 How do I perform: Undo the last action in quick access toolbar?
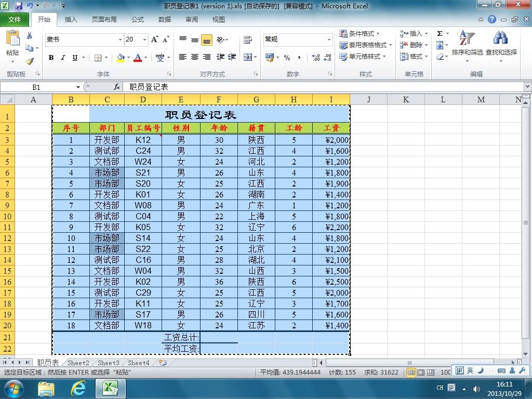[x=30, y=6]
